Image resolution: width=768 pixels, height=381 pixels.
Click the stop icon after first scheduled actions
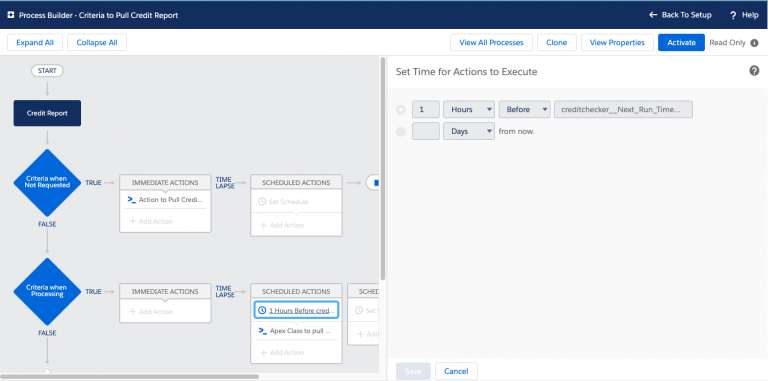tap(376, 183)
